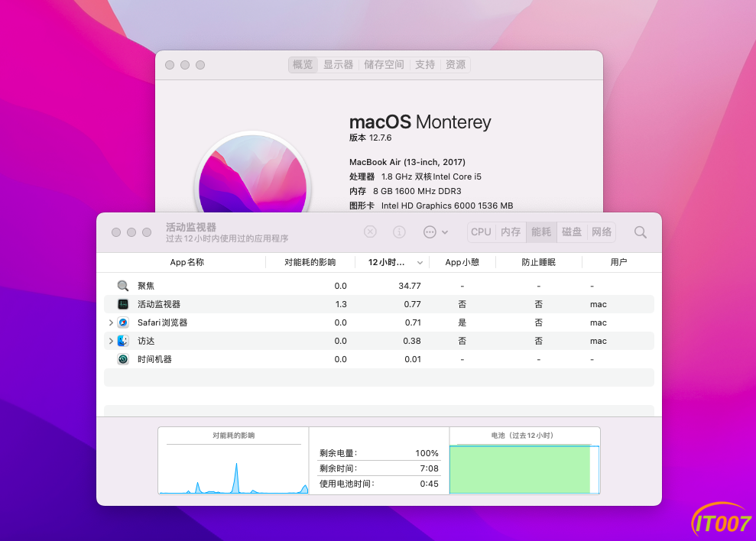Image resolution: width=756 pixels, height=541 pixels.
Task: Click the 活动监视器 window title
Action: 191,227
